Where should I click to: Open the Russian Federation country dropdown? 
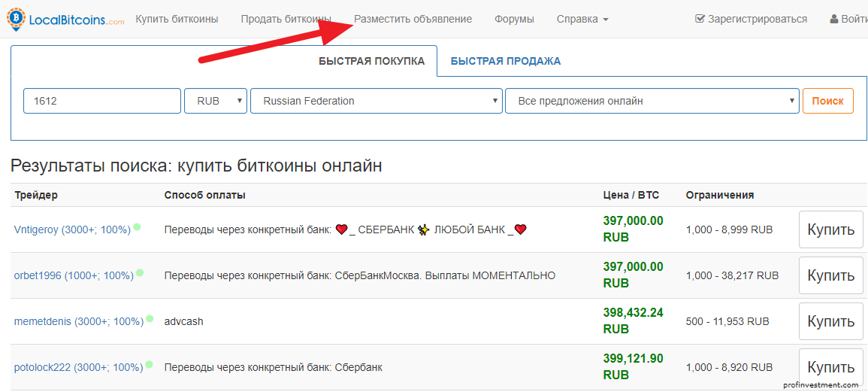pyautogui.click(x=377, y=101)
